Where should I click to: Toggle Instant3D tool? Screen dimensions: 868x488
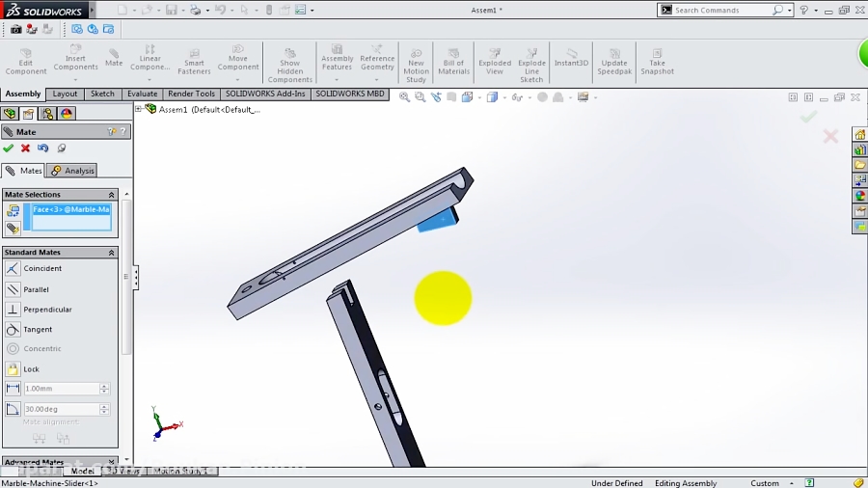[x=571, y=58]
